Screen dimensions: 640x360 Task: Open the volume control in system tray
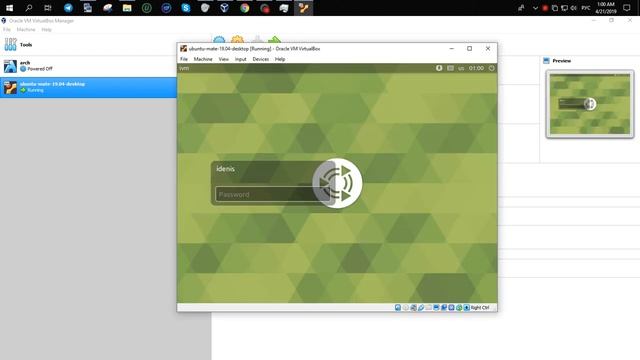coord(573,8)
